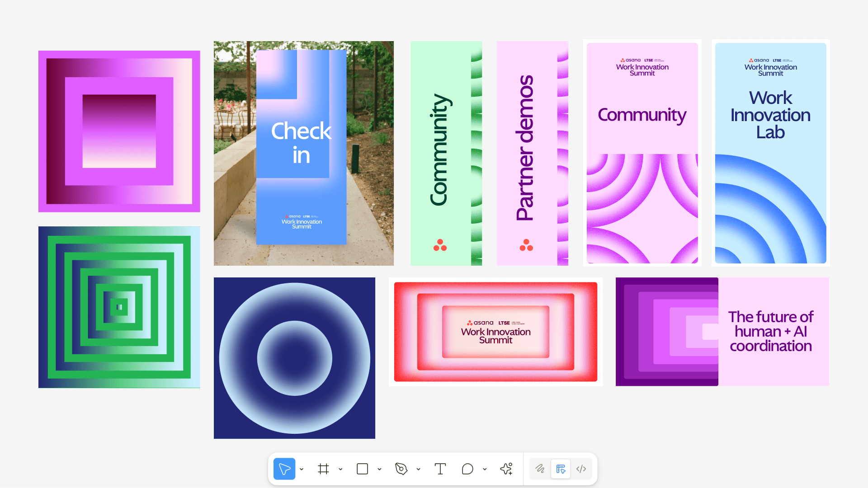Select the Pen tool
The height and width of the screenshot is (488, 868).
(401, 469)
